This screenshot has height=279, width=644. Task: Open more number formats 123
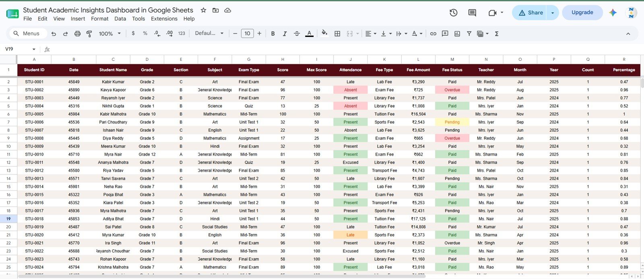182,33
